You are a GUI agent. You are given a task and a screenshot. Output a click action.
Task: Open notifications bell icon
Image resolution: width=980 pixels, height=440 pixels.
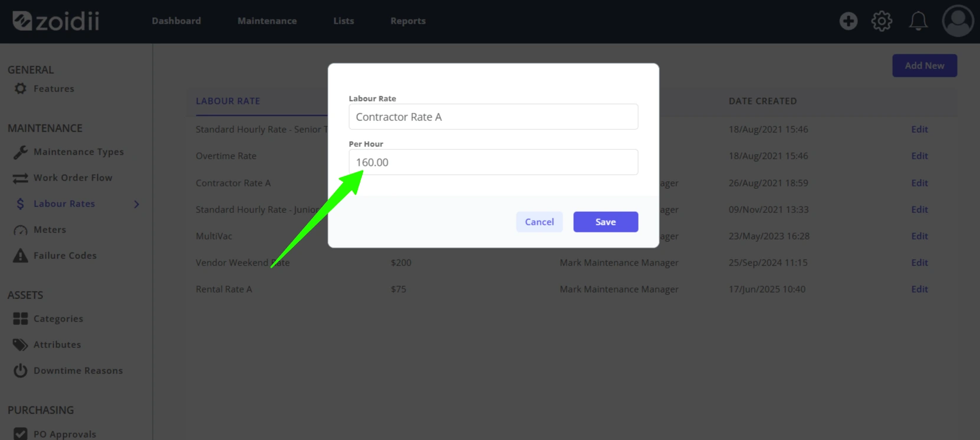click(918, 21)
